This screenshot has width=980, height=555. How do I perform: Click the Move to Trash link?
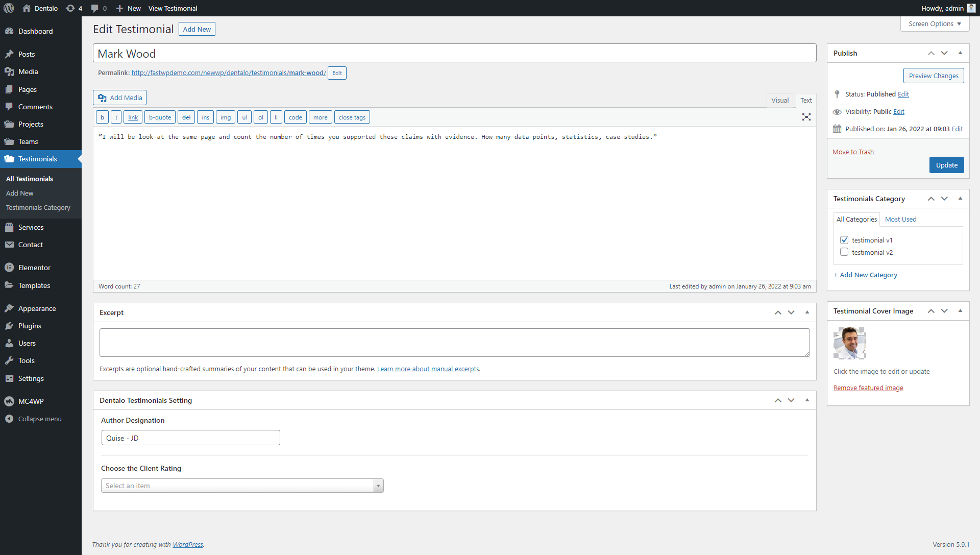point(853,152)
